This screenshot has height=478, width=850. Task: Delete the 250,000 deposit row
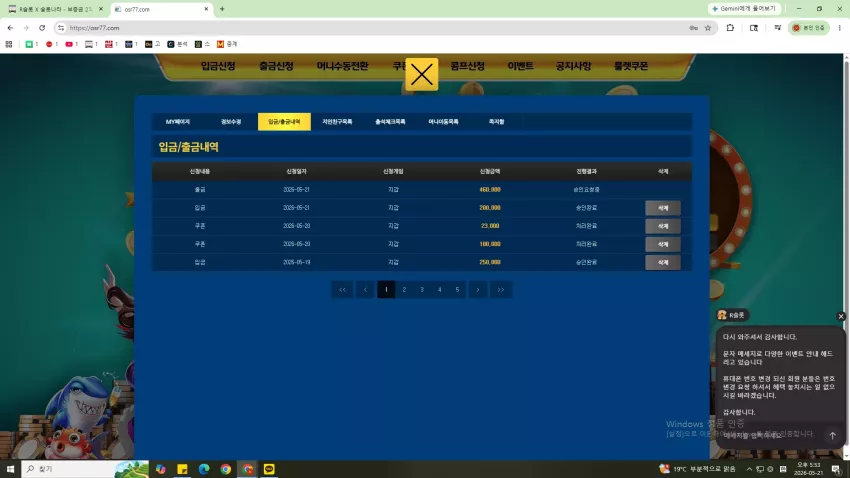(662, 262)
